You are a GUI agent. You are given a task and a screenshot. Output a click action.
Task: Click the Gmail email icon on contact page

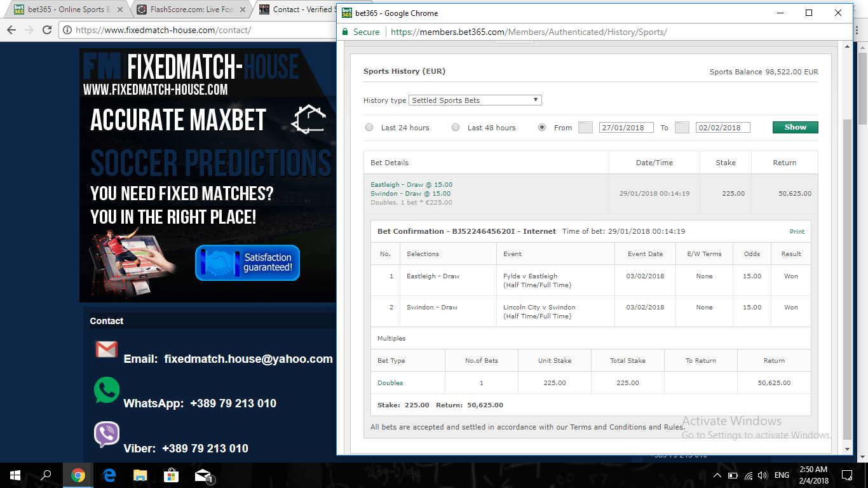106,349
